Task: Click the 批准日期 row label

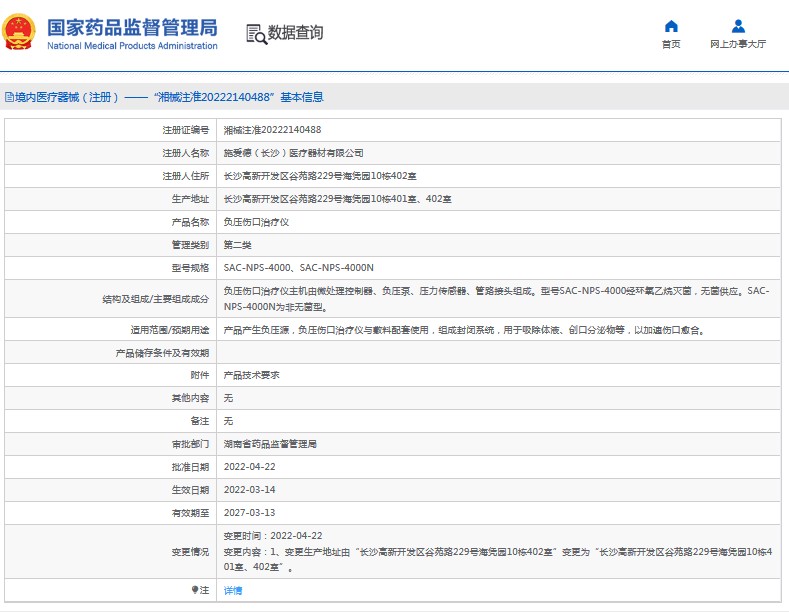Action: [190, 467]
